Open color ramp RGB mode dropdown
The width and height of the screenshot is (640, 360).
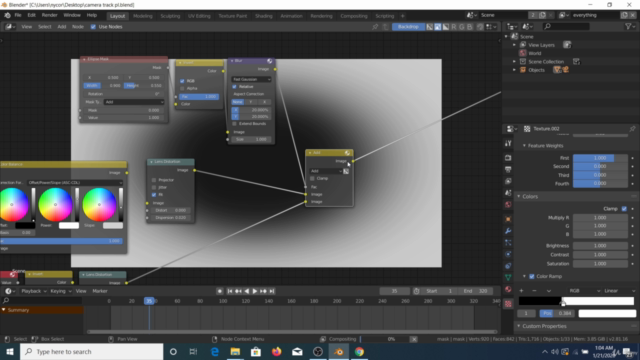[584, 291]
